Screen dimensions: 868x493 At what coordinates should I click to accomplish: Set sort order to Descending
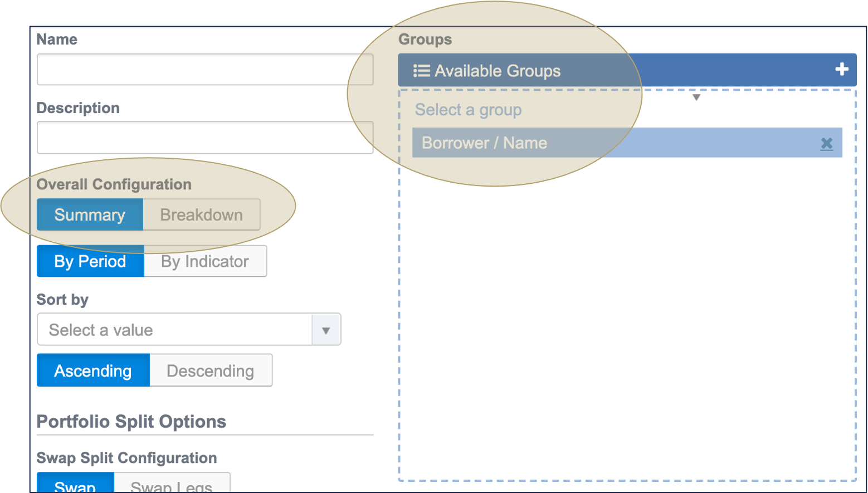pyautogui.click(x=211, y=371)
